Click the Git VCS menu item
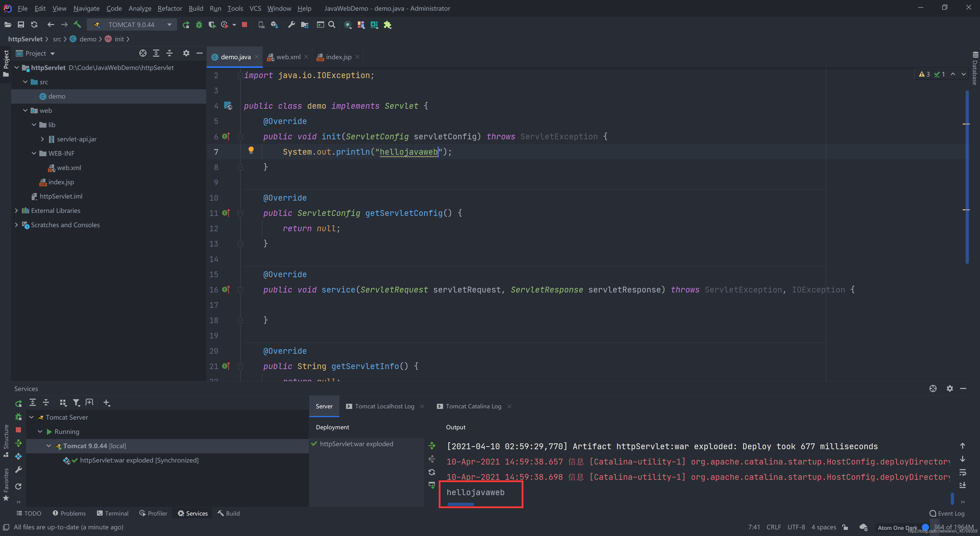 coord(254,8)
